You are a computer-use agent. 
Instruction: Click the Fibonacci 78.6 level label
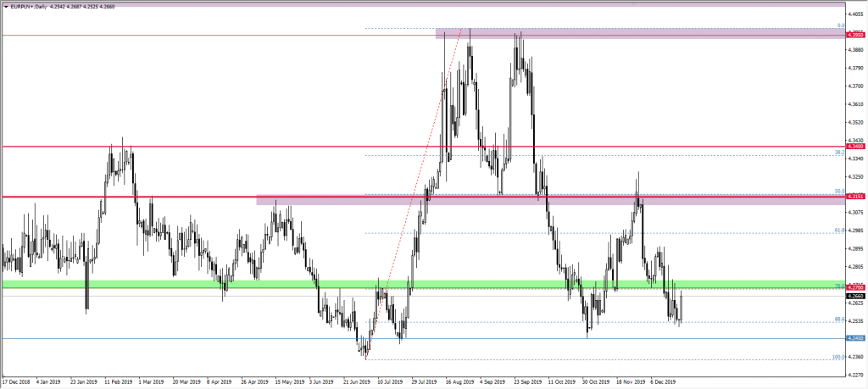click(x=839, y=286)
